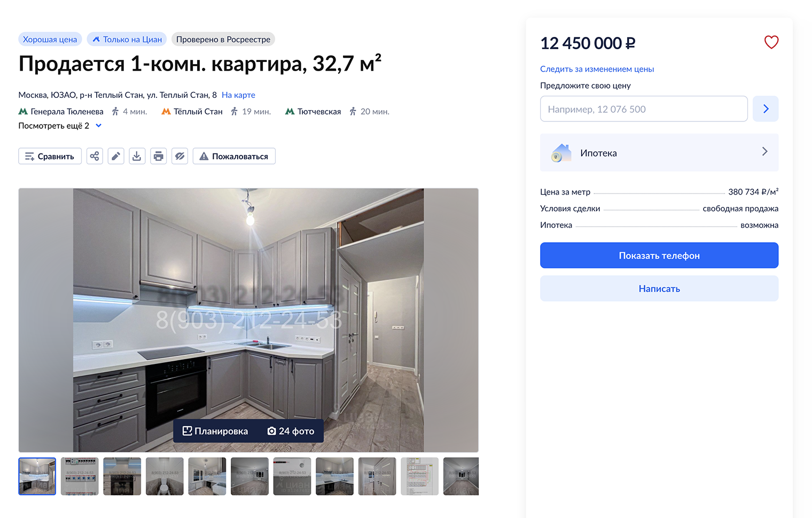The image size is (812, 518).
Task: Open Планировка floor plan view
Action: point(216,431)
